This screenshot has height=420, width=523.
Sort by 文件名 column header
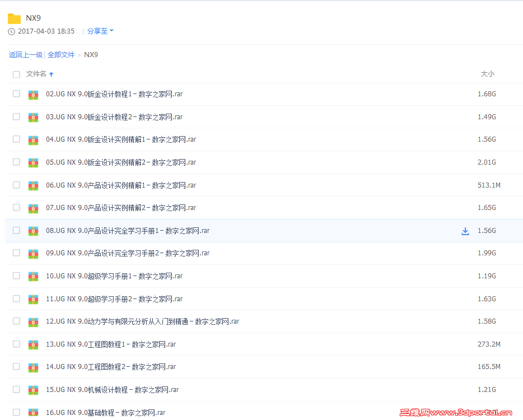click(x=36, y=74)
